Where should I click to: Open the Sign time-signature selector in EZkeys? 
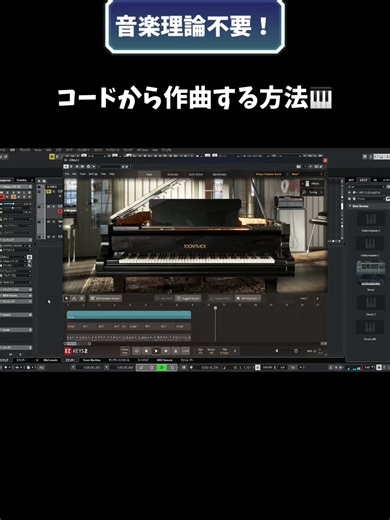200,351
